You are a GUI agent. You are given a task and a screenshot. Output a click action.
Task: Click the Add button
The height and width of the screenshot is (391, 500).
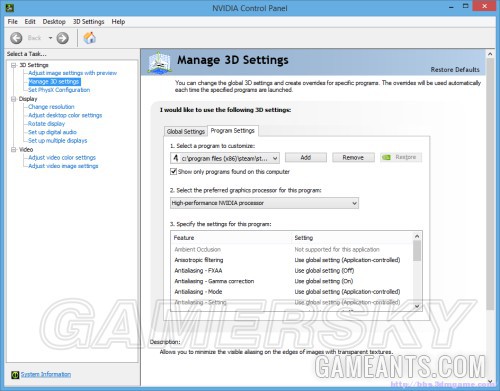(306, 157)
